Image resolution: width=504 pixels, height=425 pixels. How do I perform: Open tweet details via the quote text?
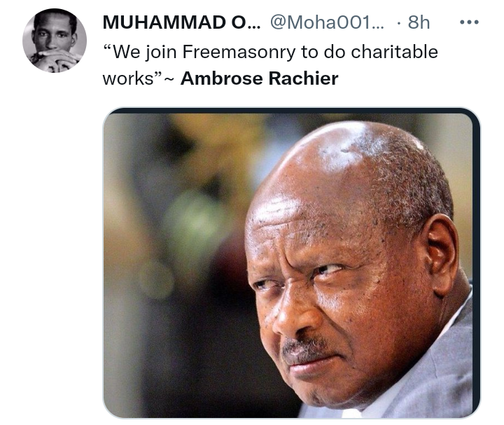coord(270,65)
